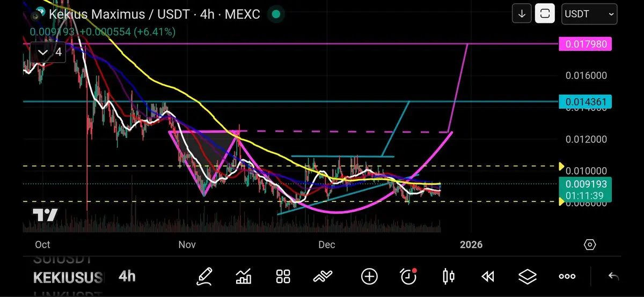The height and width of the screenshot is (297, 644).
Task: Click the 2026 date label on axis
Action: [x=471, y=245]
